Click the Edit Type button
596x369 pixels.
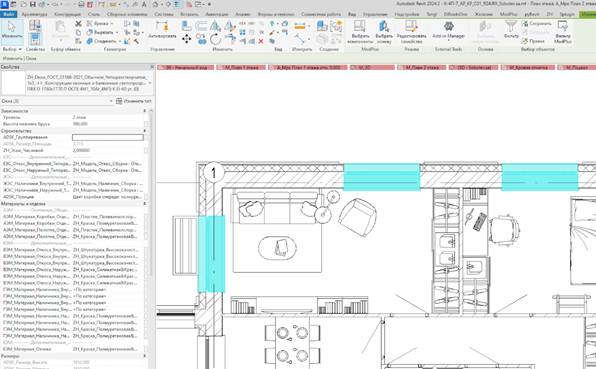pyautogui.click(x=133, y=101)
